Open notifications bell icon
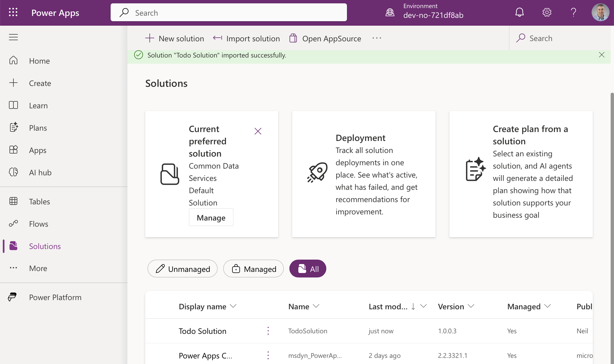This screenshot has width=614, height=364. point(519,12)
